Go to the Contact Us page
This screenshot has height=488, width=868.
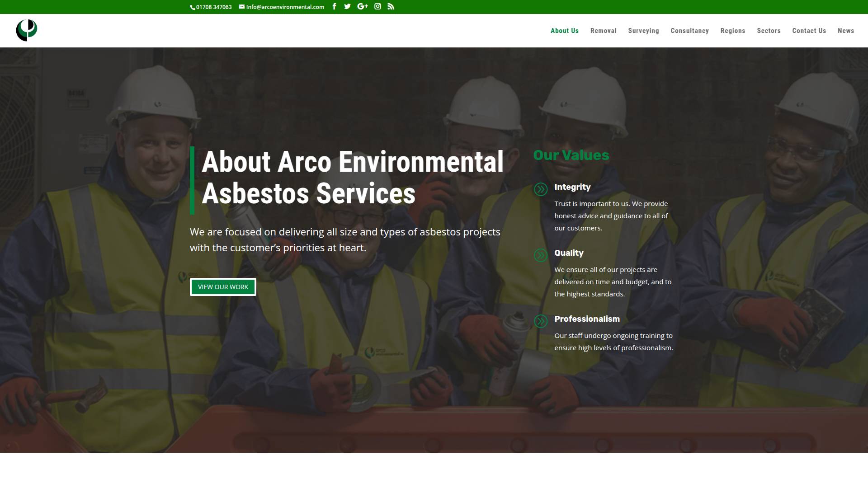point(809,31)
